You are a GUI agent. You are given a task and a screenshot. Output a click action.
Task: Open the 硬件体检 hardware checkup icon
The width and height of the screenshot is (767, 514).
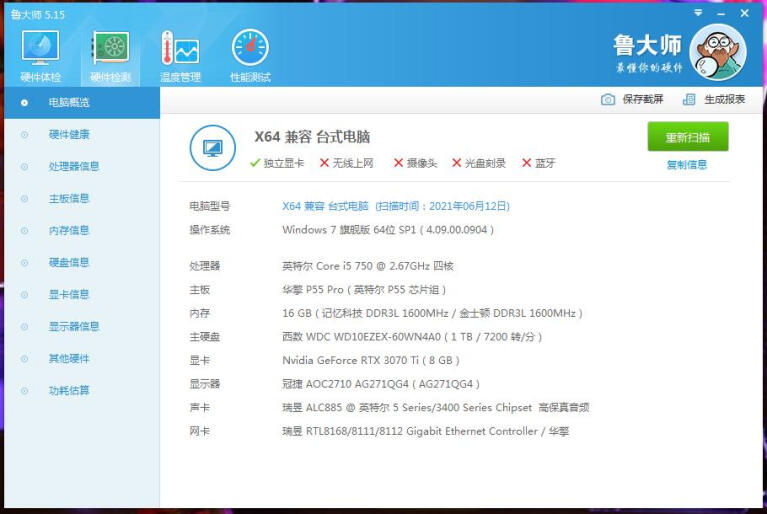(40, 50)
